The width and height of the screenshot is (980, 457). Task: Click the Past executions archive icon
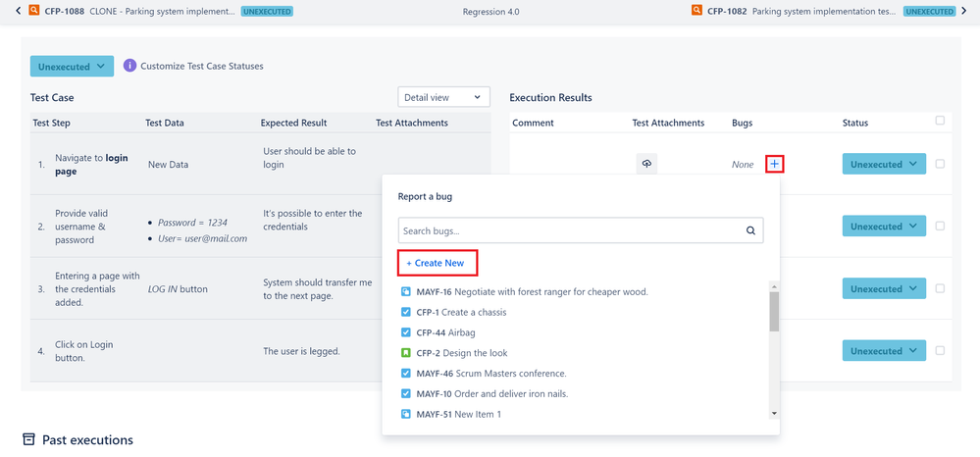point(28,439)
